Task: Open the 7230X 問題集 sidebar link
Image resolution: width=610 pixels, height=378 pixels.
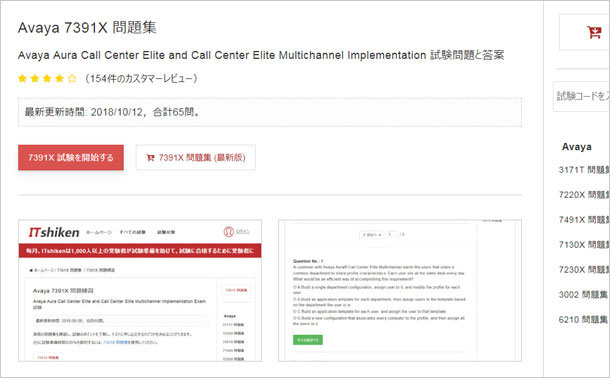Action: click(584, 270)
